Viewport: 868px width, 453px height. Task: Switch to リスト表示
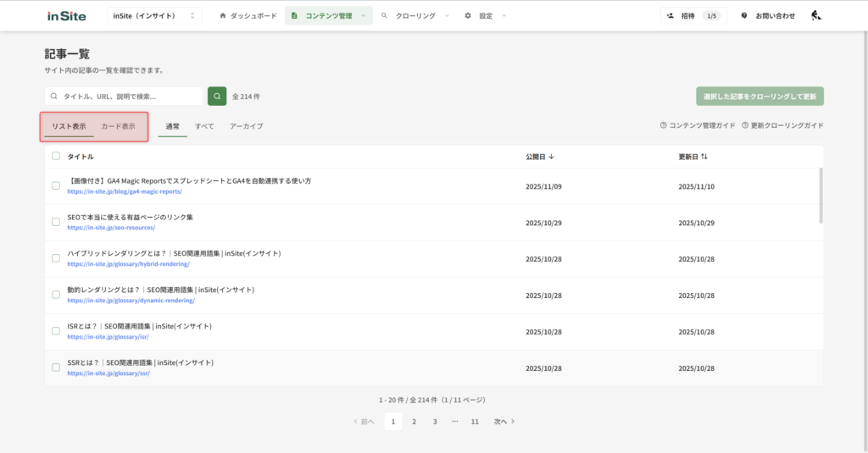(69, 126)
